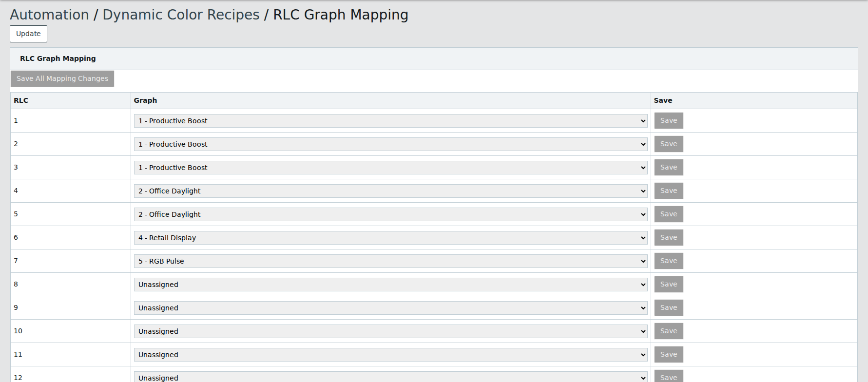Save mapping for RLC 12
The width and height of the screenshot is (868, 382).
(x=669, y=377)
